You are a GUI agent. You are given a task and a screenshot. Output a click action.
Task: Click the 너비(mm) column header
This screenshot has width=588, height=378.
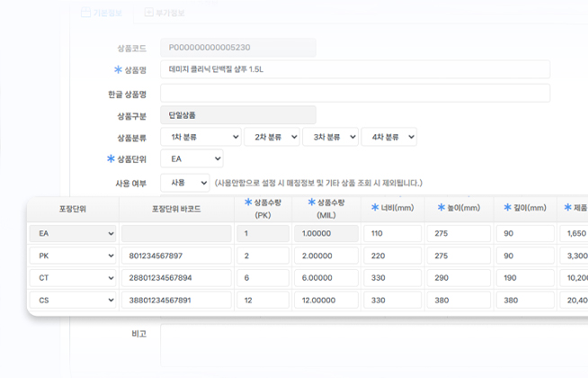(x=393, y=208)
